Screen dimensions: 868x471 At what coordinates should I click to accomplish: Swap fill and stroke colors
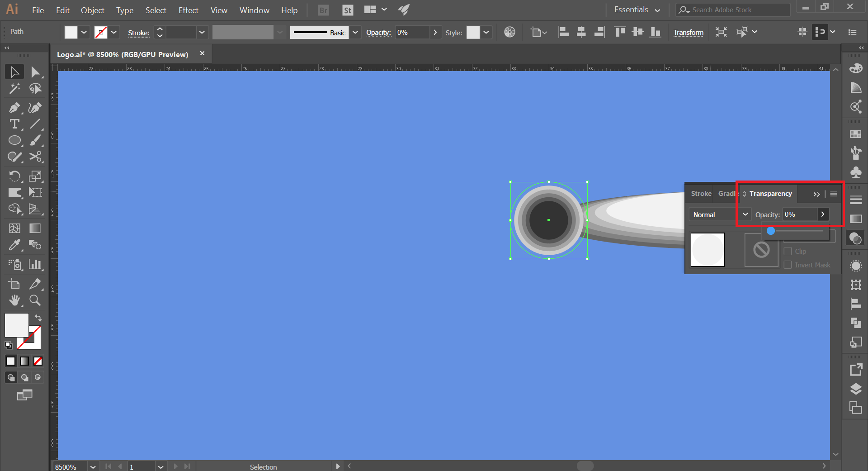38,318
